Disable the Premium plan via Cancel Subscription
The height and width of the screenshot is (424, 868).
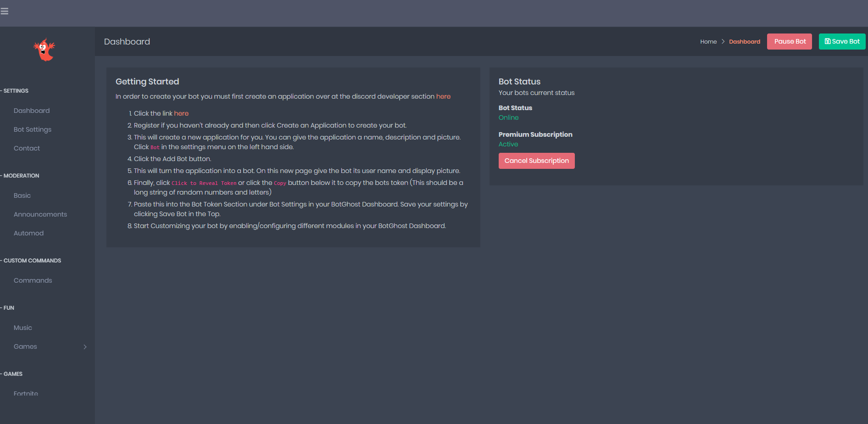point(536,161)
